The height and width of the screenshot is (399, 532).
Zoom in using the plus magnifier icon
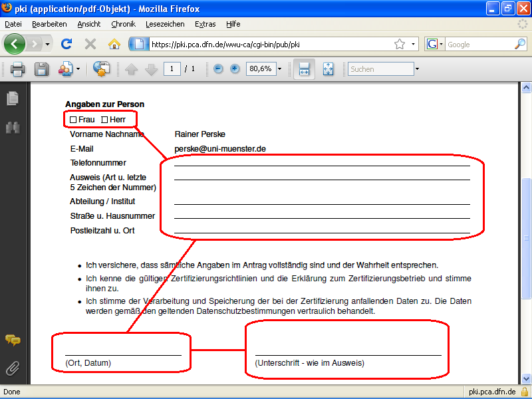click(235, 69)
